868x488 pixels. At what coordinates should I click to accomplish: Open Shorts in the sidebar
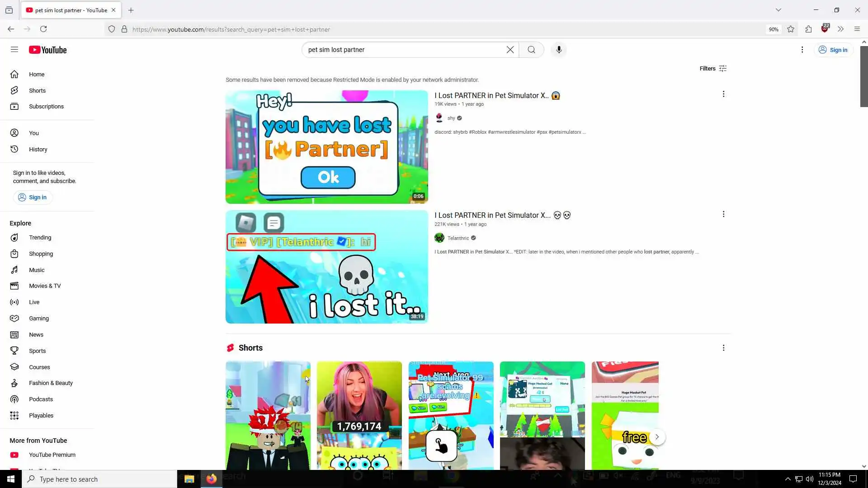(x=37, y=90)
